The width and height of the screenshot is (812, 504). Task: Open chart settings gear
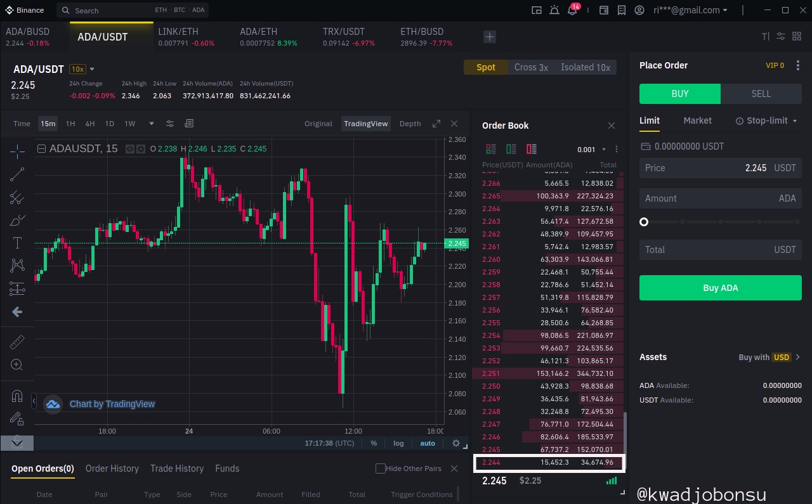coord(455,443)
